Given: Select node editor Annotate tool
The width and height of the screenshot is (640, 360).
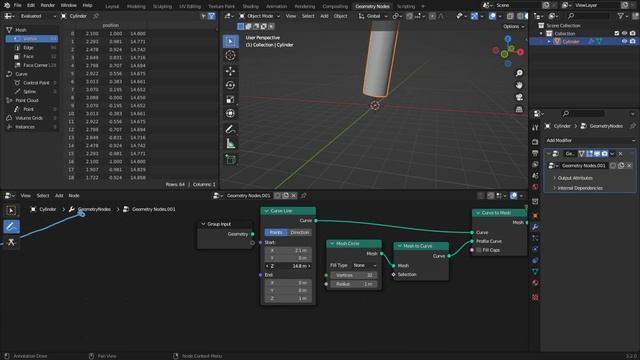Looking at the screenshot, I should point(11,227).
